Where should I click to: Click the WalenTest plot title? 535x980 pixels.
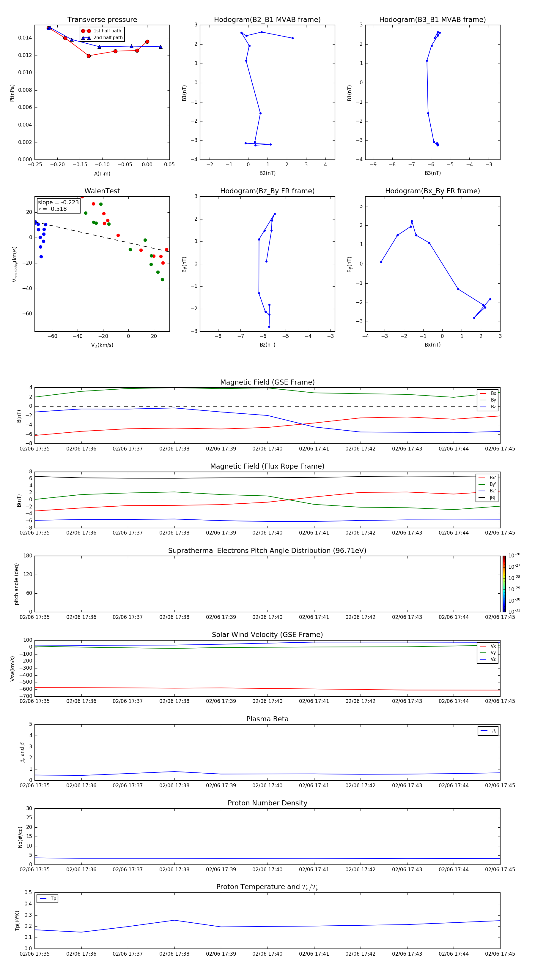click(102, 191)
